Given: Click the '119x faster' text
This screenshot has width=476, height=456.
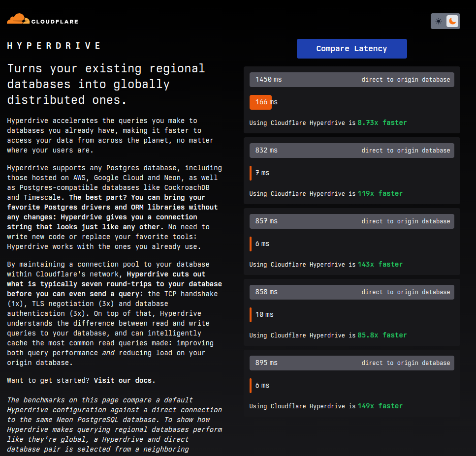Looking at the screenshot, I should pos(380,193).
